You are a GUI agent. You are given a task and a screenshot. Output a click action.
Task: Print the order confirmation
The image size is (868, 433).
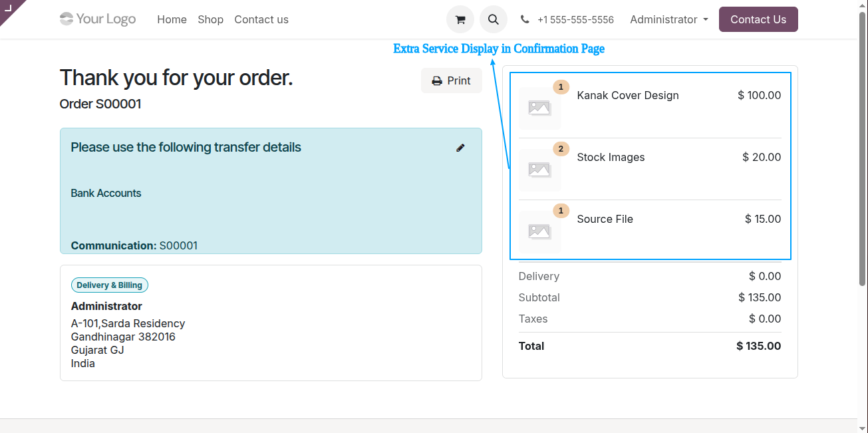click(x=451, y=80)
